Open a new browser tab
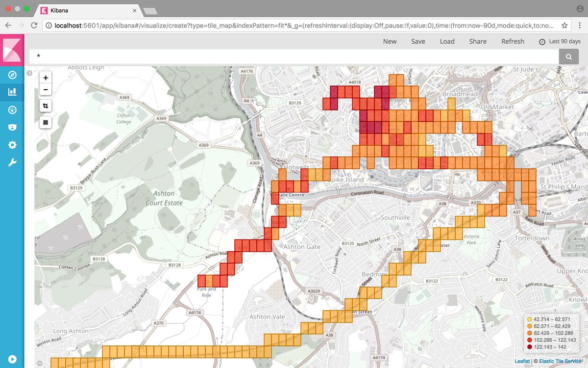 pos(150,10)
